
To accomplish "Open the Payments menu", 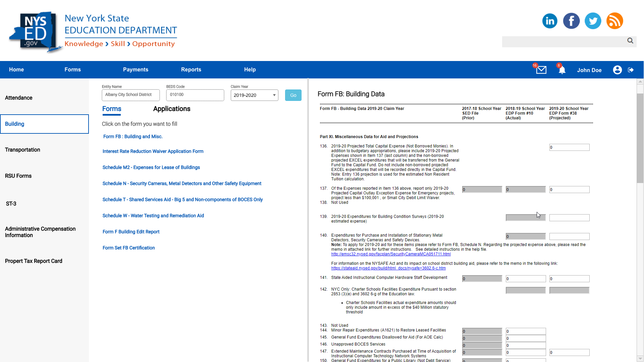I will [136, 70].
